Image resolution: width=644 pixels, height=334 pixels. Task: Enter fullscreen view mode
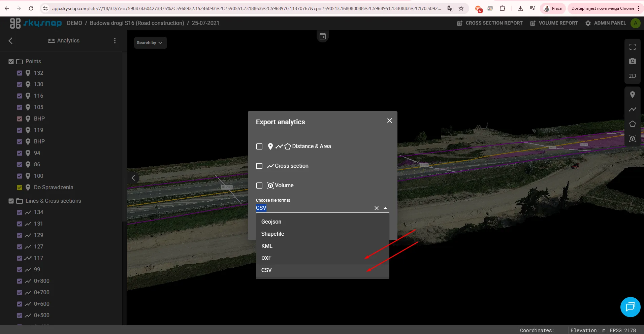(x=632, y=47)
